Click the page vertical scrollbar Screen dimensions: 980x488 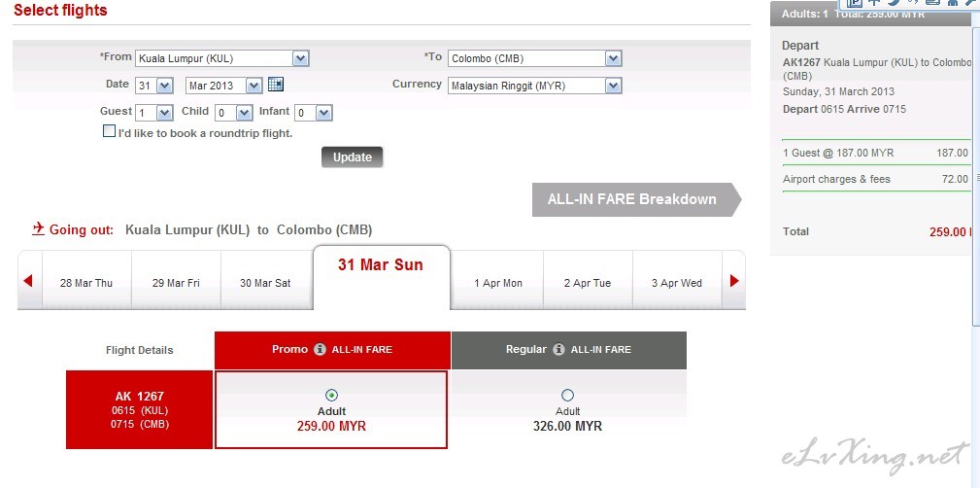coord(975,175)
